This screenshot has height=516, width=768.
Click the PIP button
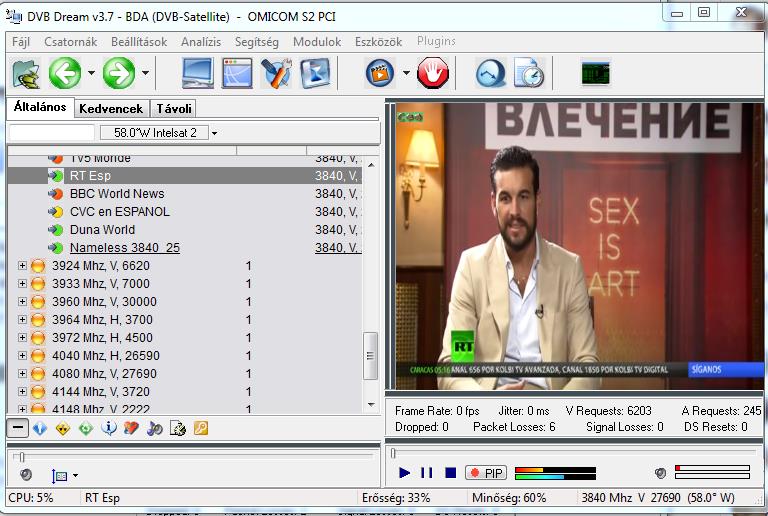[x=486, y=473]
